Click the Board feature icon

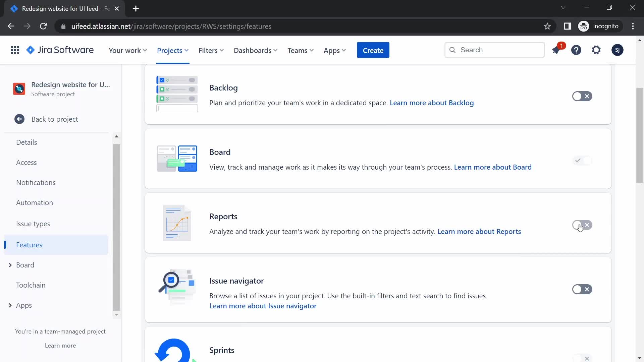pos(177,159)
